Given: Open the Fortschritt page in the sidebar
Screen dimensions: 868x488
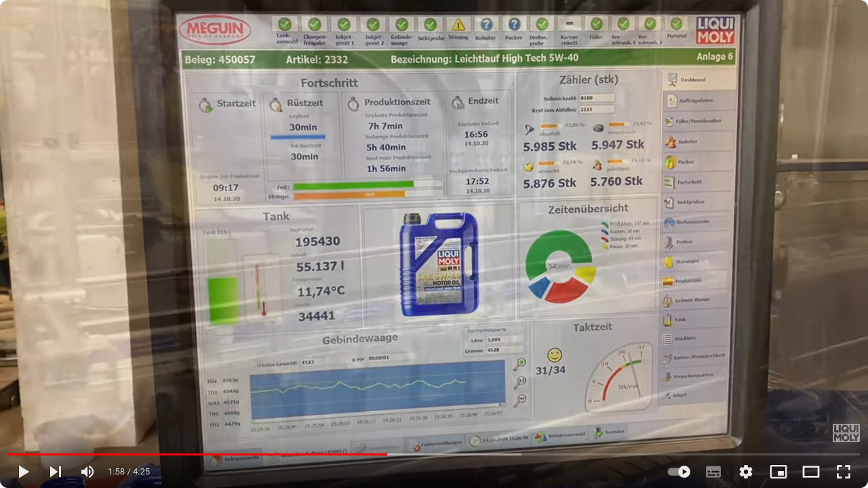Looking at the screenshot, I should click(x=697, y=182).
